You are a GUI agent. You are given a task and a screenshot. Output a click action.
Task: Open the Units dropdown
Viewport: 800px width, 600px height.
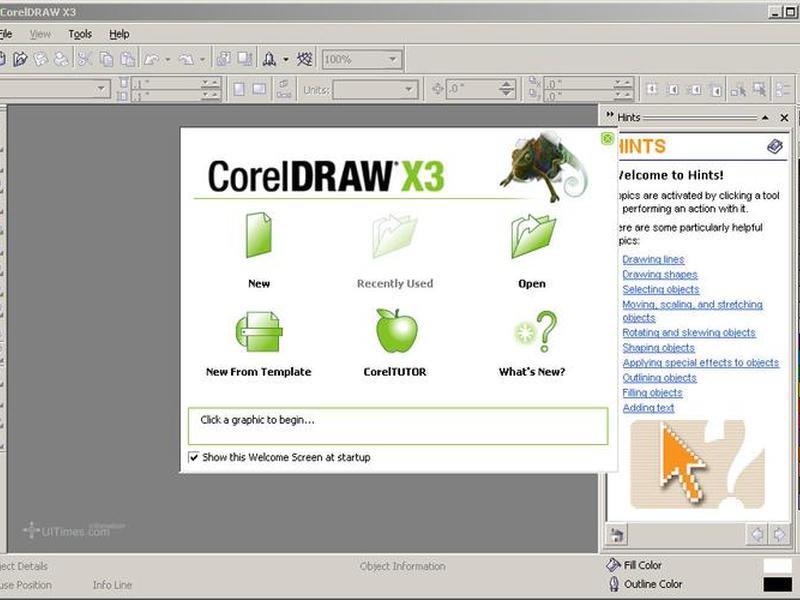click(409, 90)
